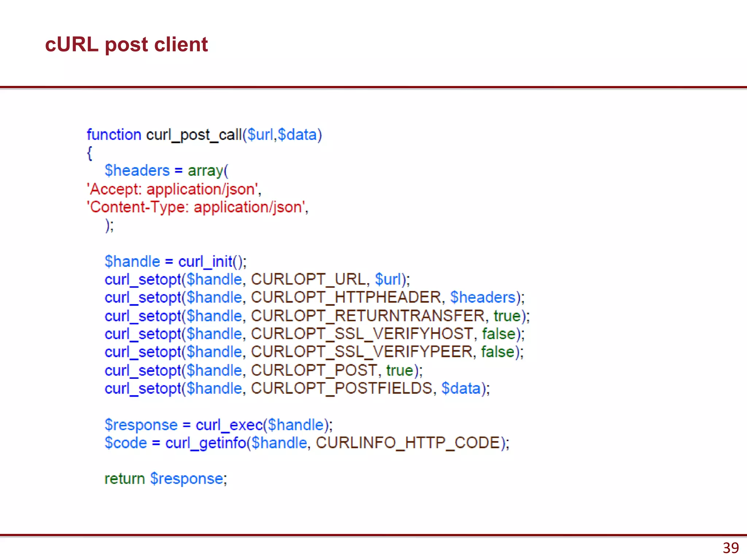Click the slide number 39
Screen dimensions: 747x560
731,548
